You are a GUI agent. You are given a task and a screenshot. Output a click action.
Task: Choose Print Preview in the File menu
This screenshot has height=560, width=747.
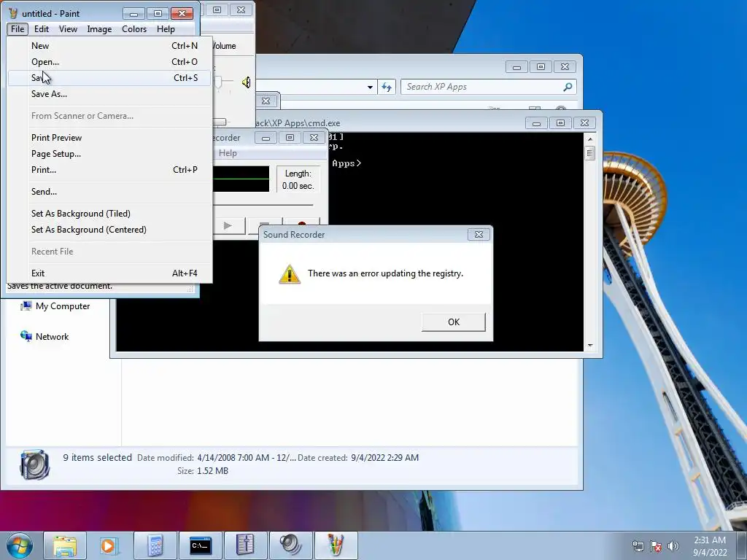(x=109, y=138)
